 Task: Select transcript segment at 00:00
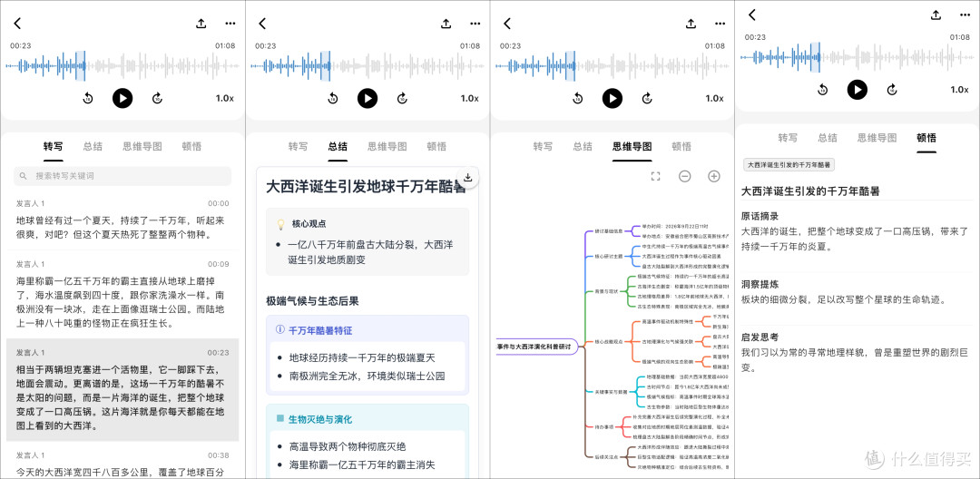pos(122,221)
